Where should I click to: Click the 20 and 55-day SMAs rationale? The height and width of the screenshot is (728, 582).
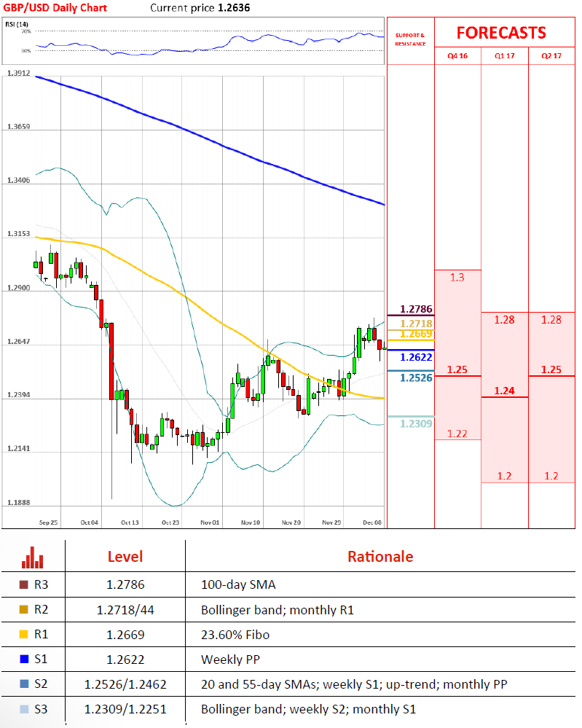[x=354, y=684]
